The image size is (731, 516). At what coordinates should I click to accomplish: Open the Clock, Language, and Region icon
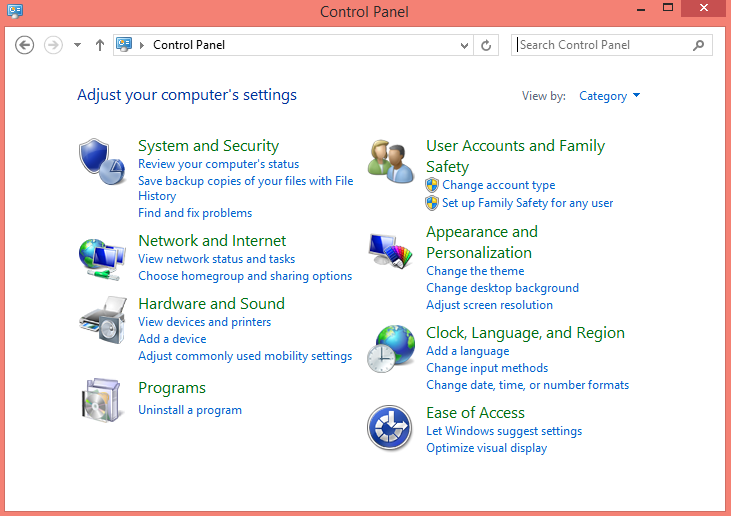click(391, 349)
